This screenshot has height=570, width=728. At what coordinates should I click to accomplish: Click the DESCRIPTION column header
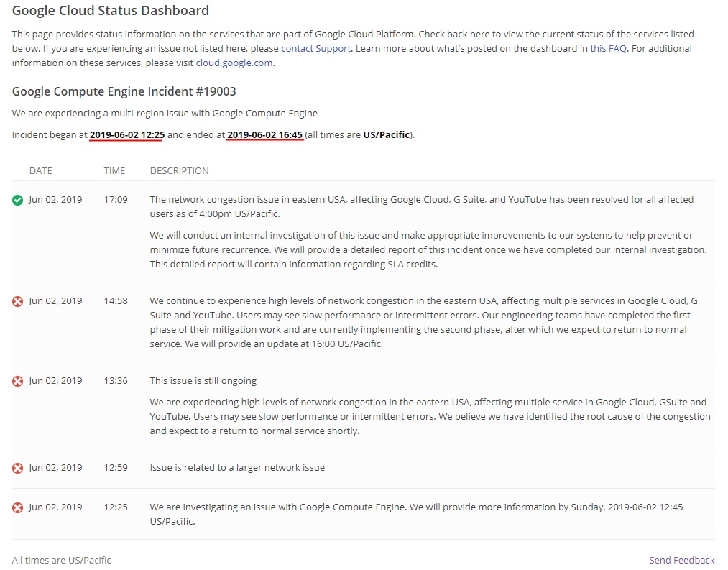click(x=179, y=171)
